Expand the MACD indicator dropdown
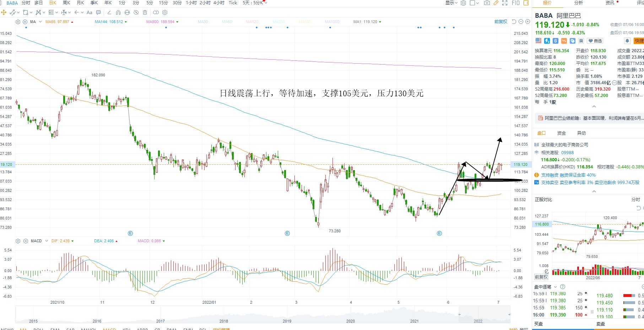The height and width of the screenshot is (330, 644). 46,241
